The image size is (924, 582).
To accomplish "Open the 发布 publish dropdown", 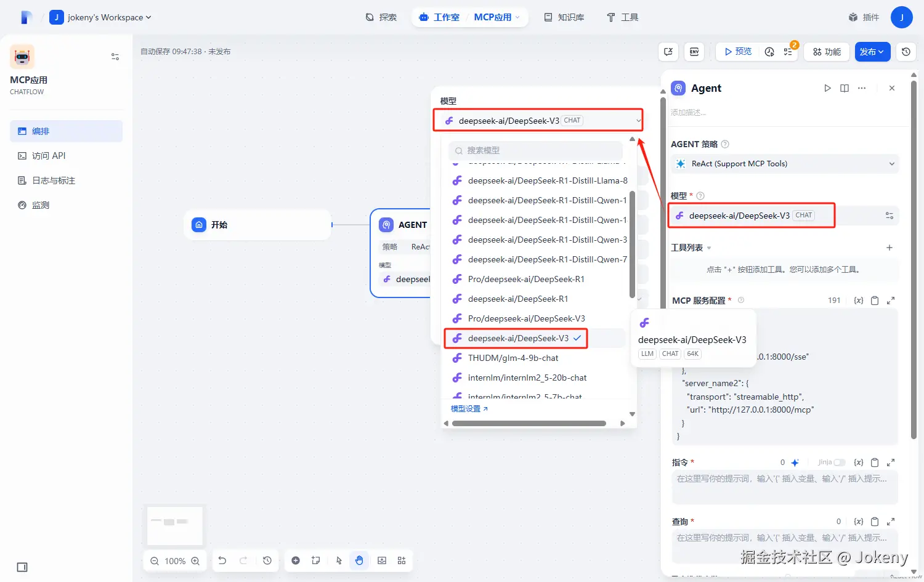I will coord(872,52).
